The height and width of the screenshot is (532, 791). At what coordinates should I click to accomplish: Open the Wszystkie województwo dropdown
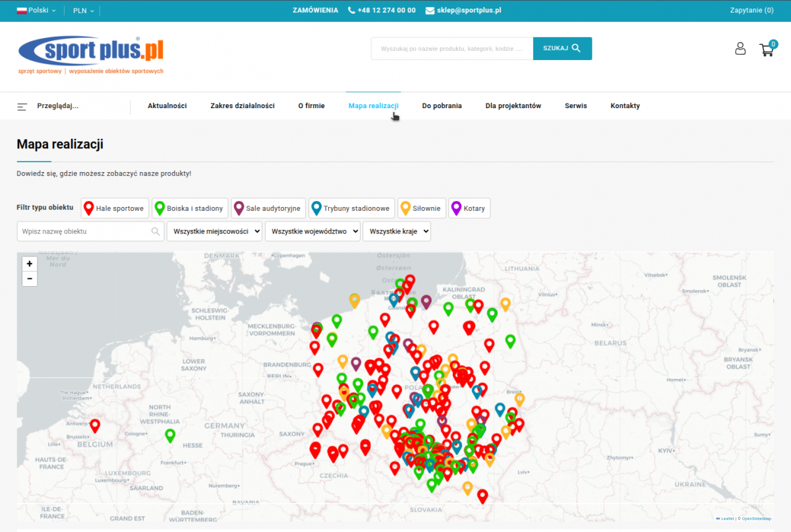click(x=312, y=231)
